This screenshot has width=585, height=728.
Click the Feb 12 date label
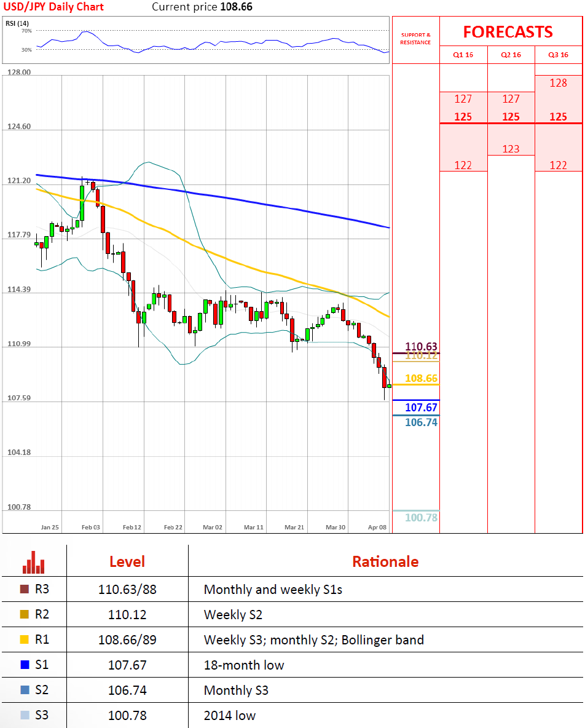[132, 528]
